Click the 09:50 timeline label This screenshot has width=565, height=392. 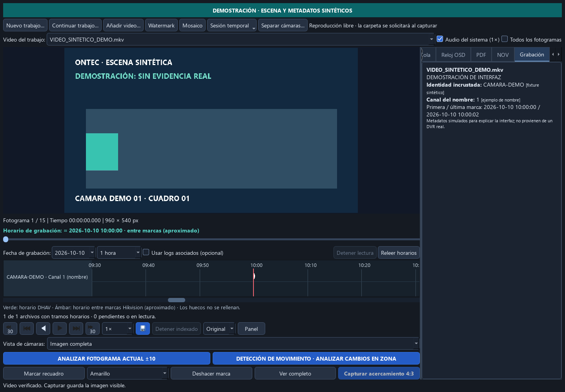[x=202, y=265]
